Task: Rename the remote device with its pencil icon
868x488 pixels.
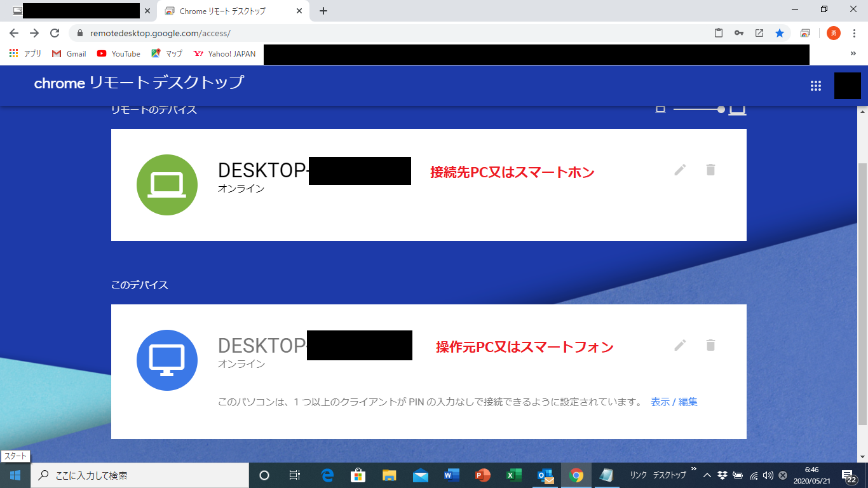Action: [680, 170]
